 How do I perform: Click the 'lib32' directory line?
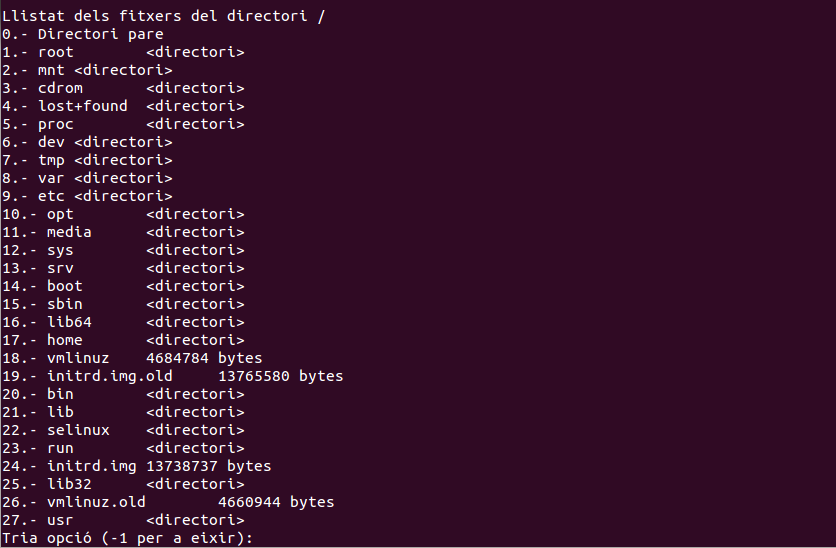pyautogui.click(x=69, y=484)
